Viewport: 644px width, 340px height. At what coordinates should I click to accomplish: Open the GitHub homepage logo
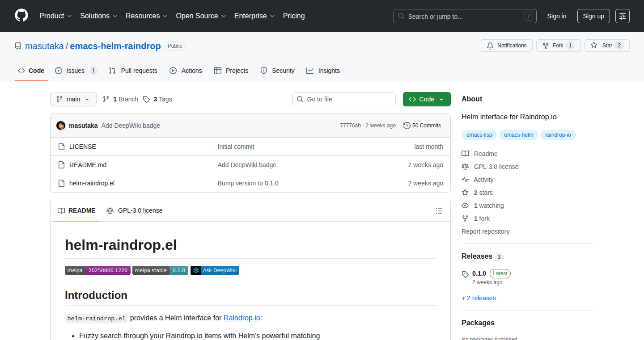pyautogui.click(x=21, y=16)
